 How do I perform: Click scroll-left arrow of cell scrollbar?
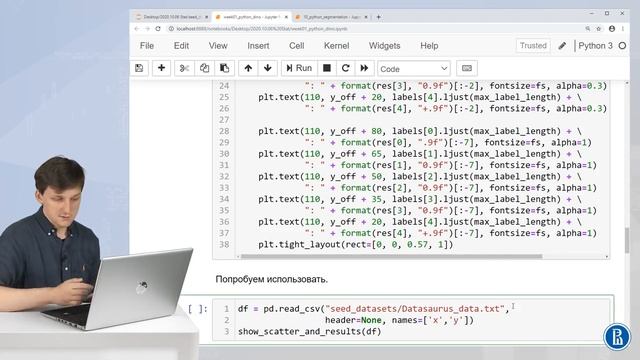[238, 257]
